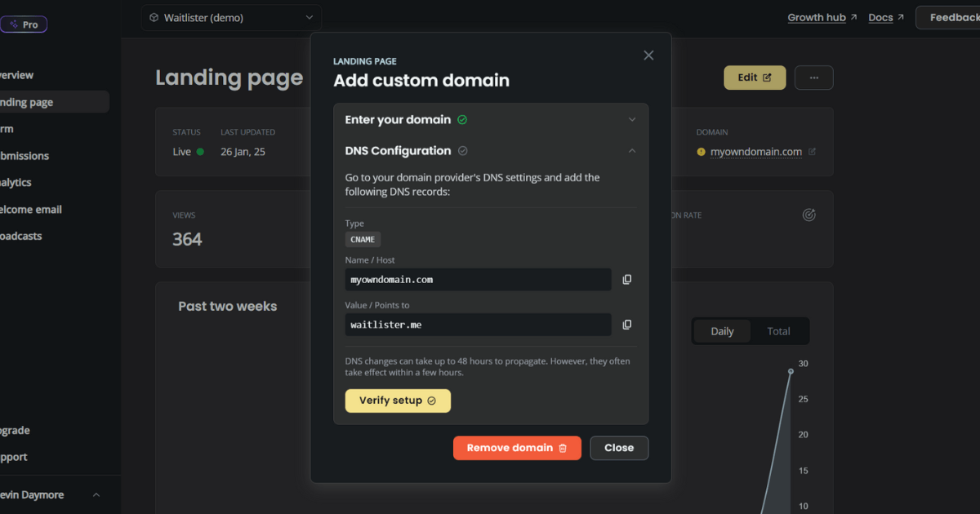This screenshot has width=980, height=514.
Task: Click the Verify setup button
Action: pos(398,401)
